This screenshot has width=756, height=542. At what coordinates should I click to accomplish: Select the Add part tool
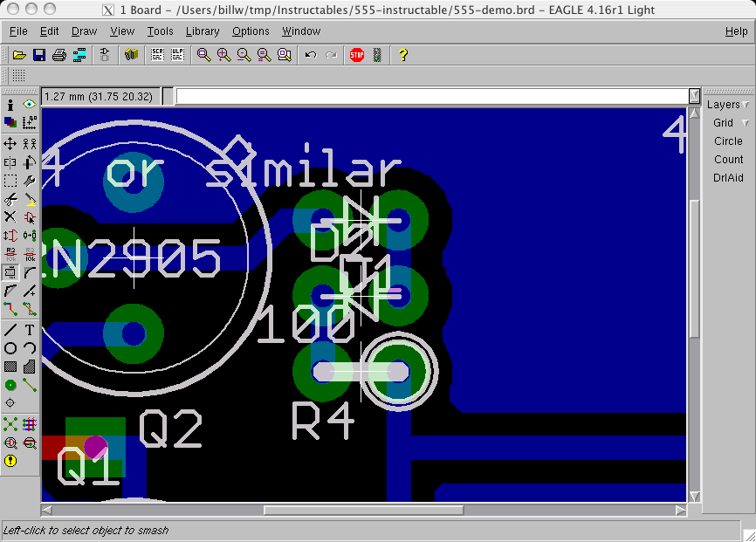30,217
